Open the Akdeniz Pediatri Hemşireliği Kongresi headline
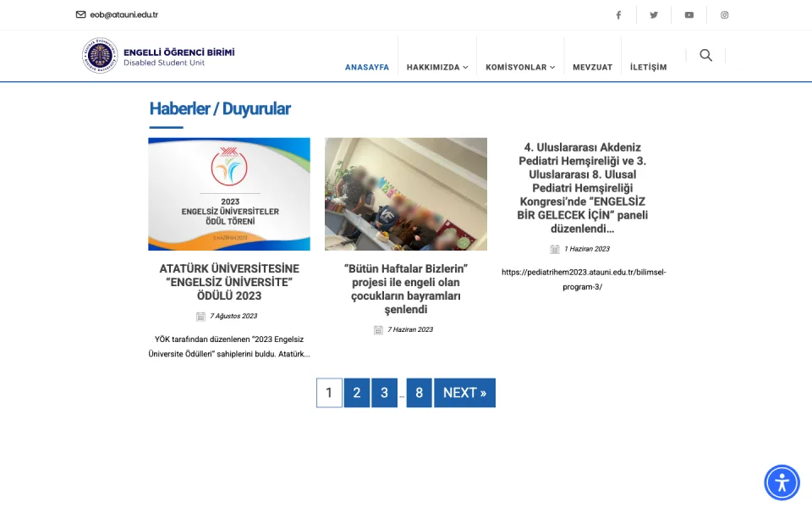The image size is (812, 508). tap(583, 188)
